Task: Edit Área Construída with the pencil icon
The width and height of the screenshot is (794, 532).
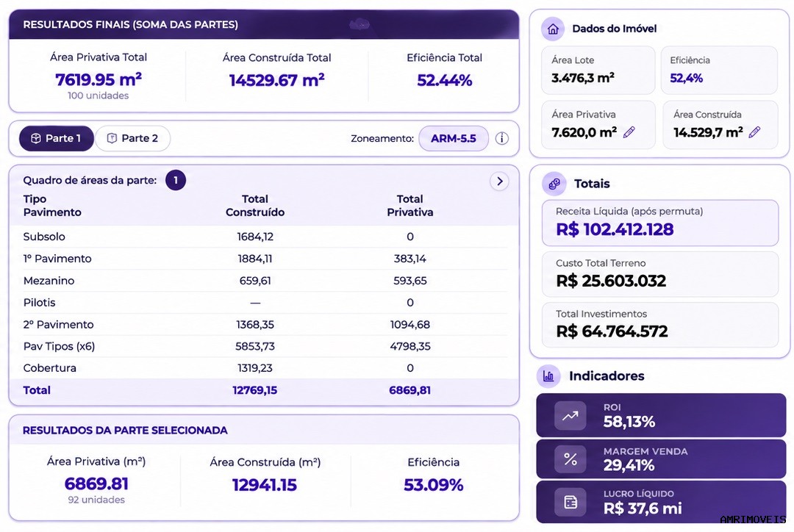Action: [754, 132]
